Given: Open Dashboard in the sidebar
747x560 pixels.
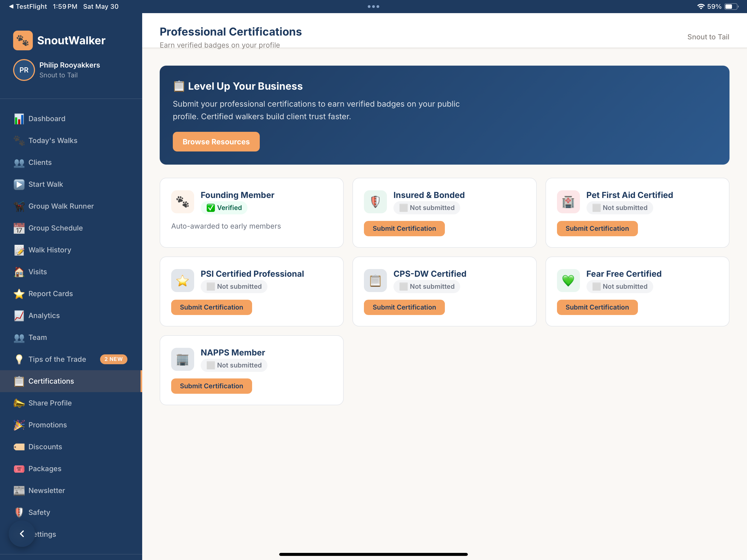Looking at the screenshot, I should click(x=71, y=119).
